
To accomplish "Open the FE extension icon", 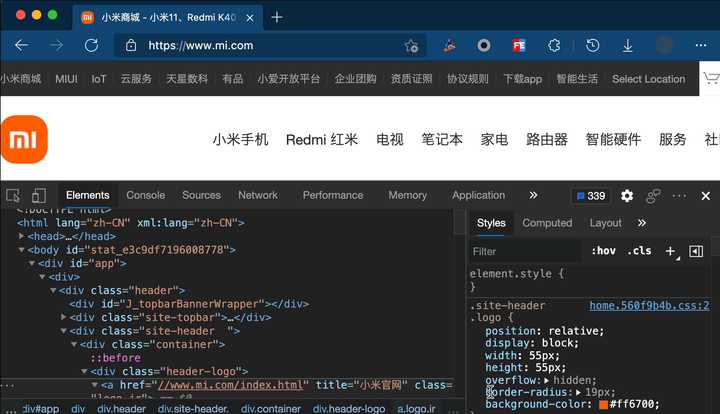I will tap(519, 45).
